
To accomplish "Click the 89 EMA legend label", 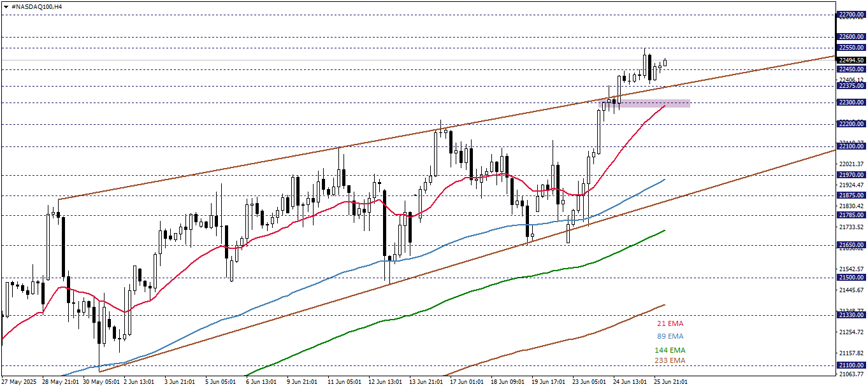I will (x=670, y=336).
